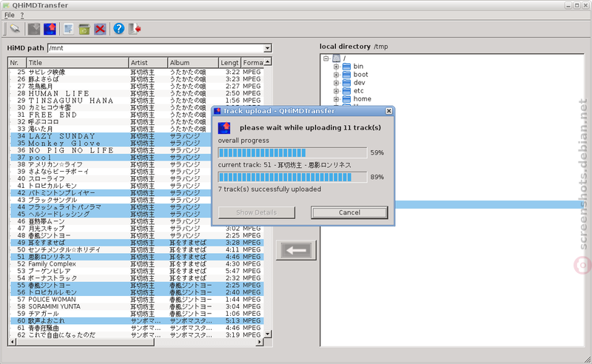This screenshot has height=364, width=592.
Task: Click the HiMD path /mnt field
Action: (155, 48)
